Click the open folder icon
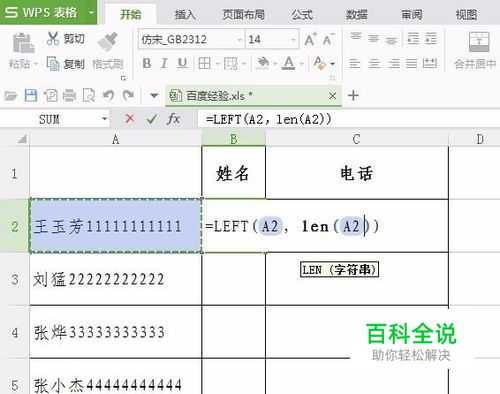 (11, 96)
